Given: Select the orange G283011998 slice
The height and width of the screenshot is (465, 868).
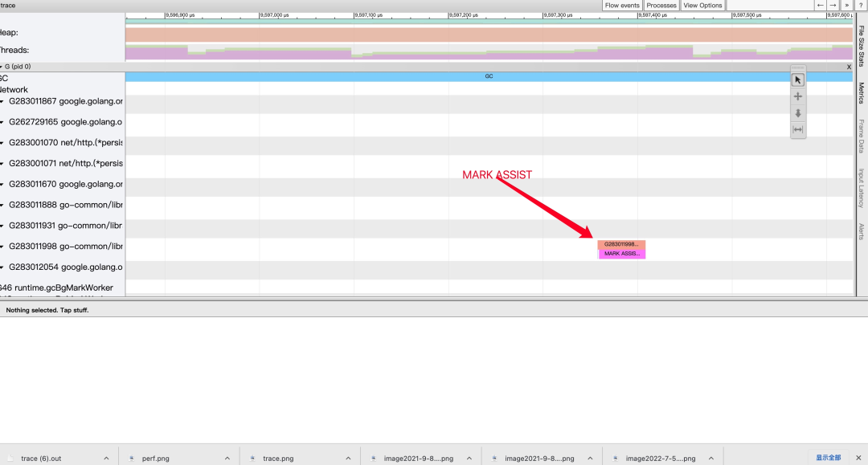Looking at the screenshot, I should [x=621, y=244].
